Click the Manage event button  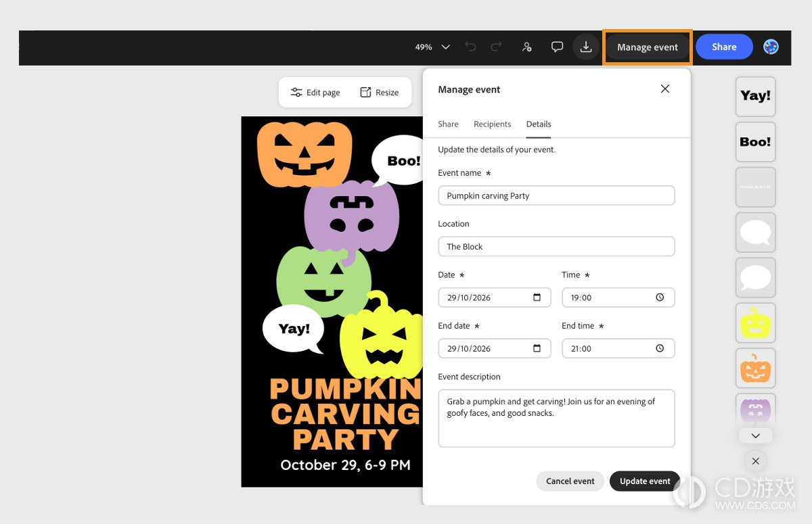pos(647,47)
